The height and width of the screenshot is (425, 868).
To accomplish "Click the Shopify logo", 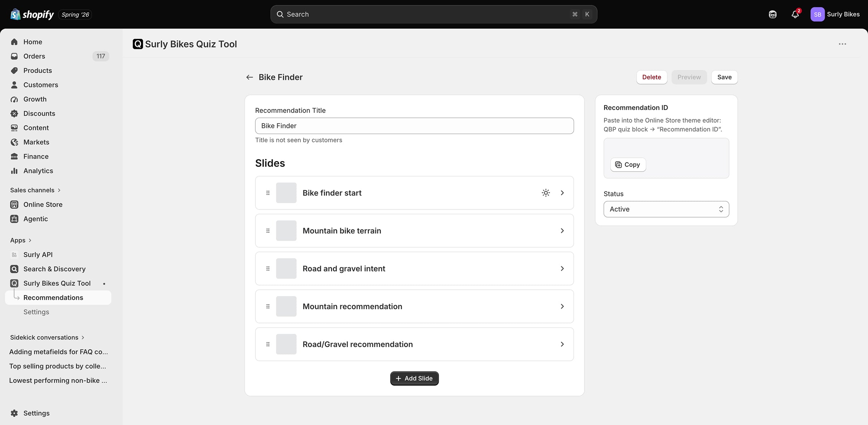I will coord(32,14).
